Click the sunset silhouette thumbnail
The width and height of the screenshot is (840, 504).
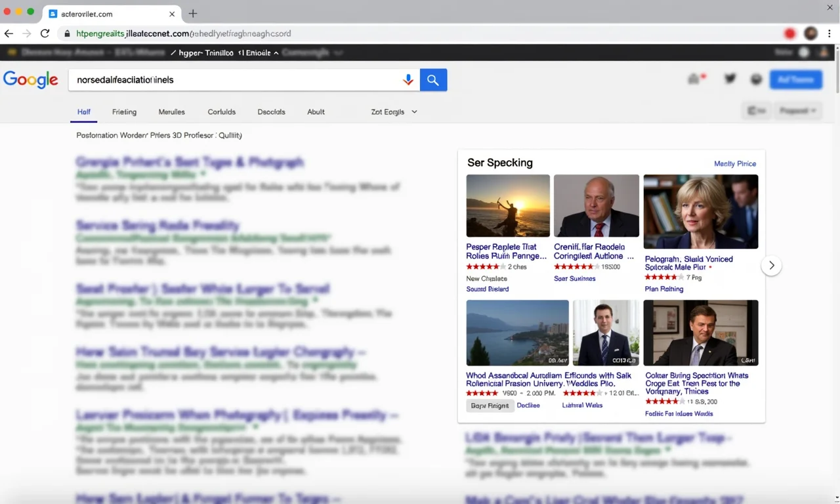tap(508, 205)
